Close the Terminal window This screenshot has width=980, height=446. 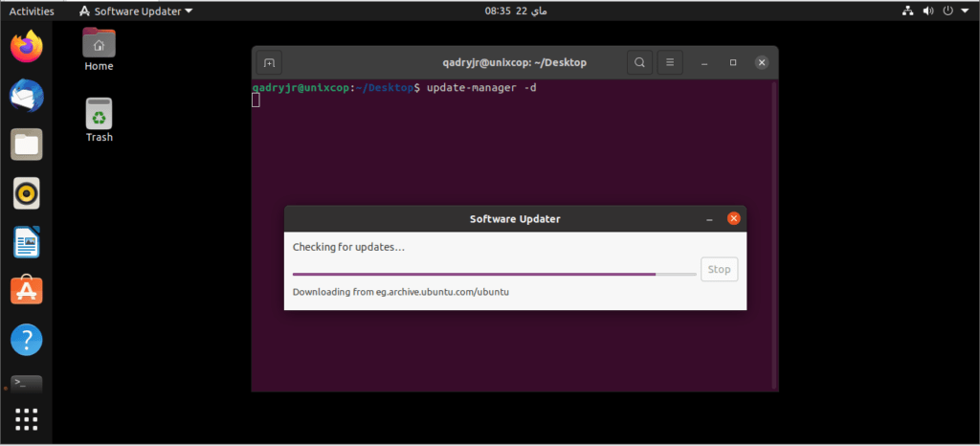click(x=761, y=62)
